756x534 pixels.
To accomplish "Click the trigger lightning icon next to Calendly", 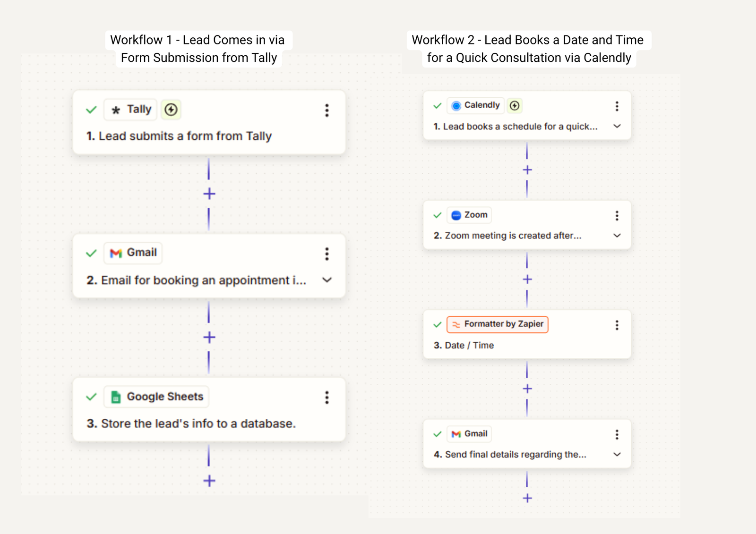I will [x=515, y=106].
